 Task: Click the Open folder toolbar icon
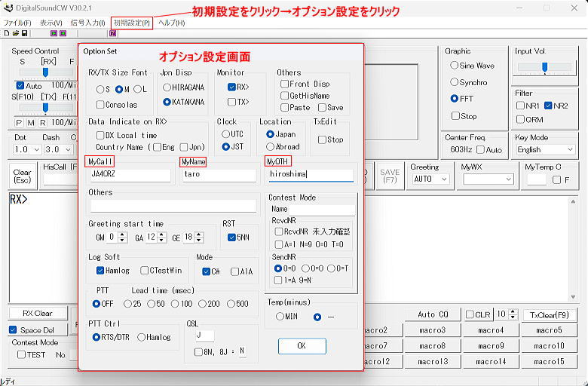[15, 33]
